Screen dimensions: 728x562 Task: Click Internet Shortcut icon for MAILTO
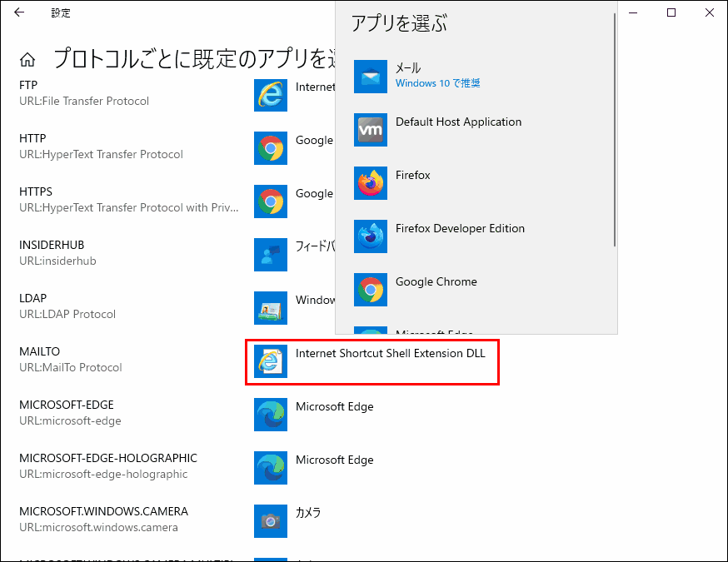tap(270, 361)
